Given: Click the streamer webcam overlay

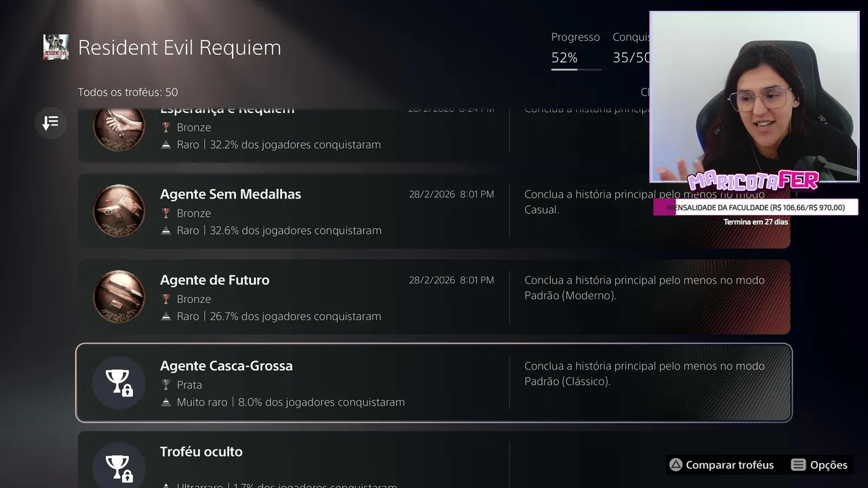Looking at the screenshot, I should [754, 97].
